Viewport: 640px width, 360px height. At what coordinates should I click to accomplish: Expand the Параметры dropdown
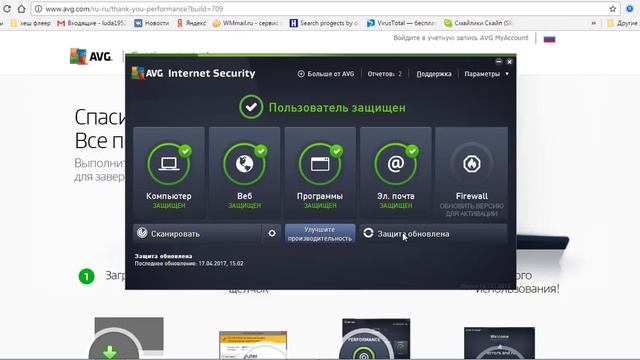(487, 74)
